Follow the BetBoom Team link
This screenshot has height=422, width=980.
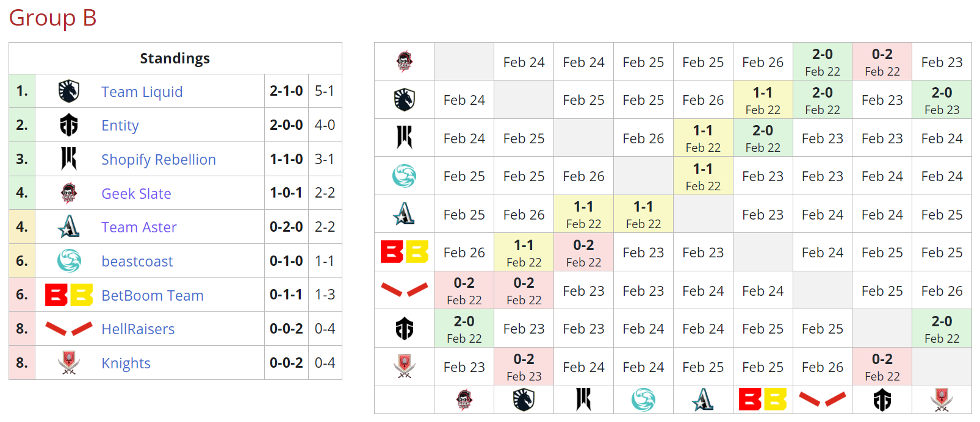(153, 296)
